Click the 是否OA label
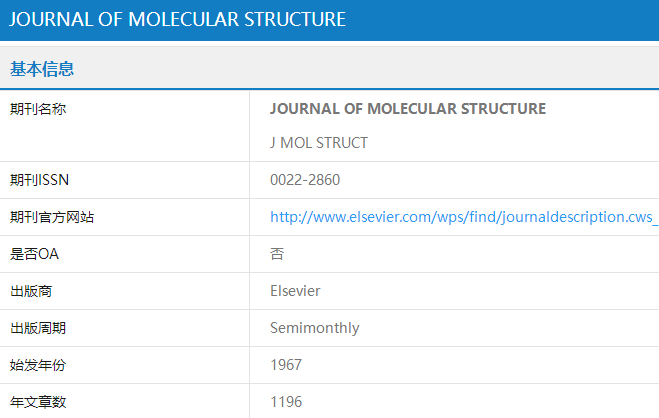This screenshot has height=418, width=659. coord(34,254)
